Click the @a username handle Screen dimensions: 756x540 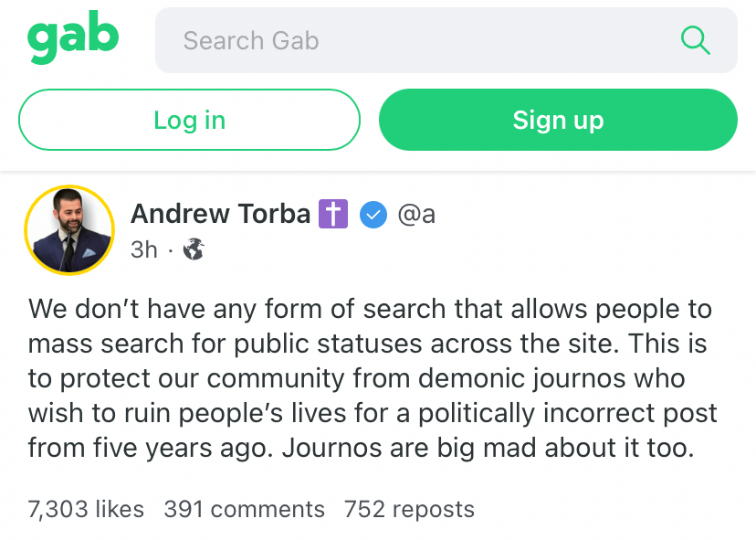tap(416, 214)
